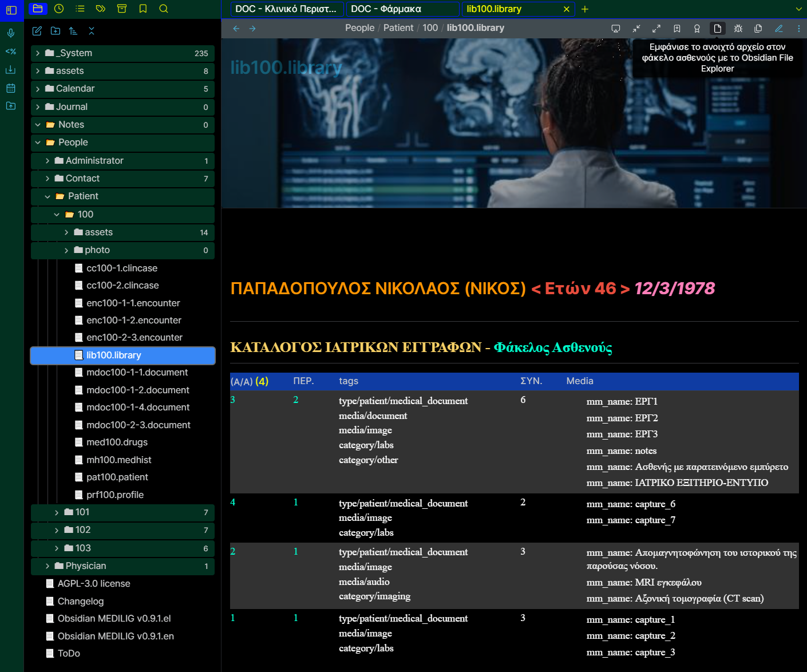Click the award ribbon icon in header
Screen dimensions: 807x672
pyautogui.click(x=697, y=29)
